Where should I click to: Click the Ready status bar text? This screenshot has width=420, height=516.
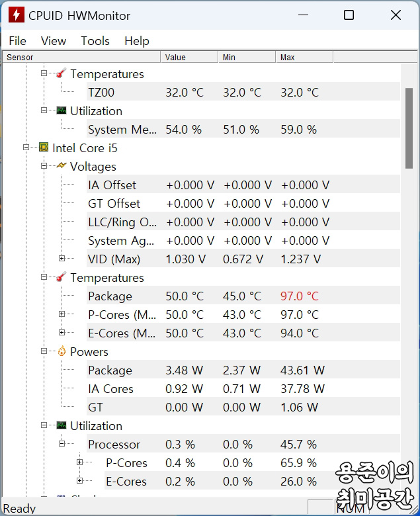(x=19, y=509)
